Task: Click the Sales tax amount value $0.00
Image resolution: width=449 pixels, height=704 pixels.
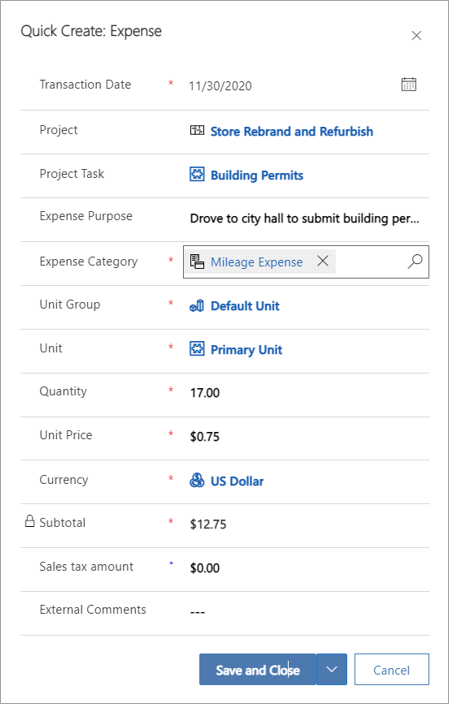Action: pyautogui.click(x=205, y=568)
